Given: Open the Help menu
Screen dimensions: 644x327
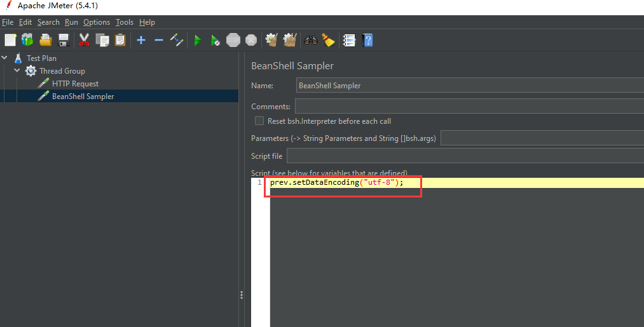Looking at the screenshot, I should pos(147,22).
